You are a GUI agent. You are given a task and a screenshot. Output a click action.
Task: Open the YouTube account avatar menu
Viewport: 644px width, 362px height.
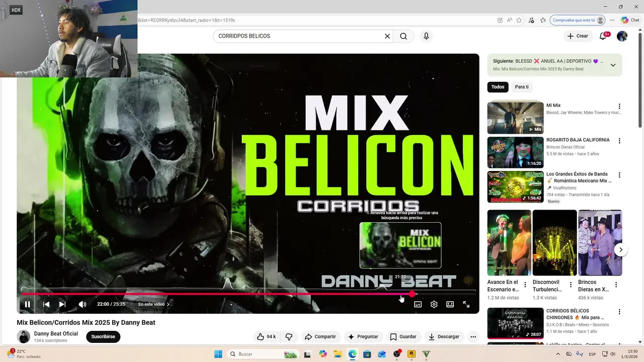(x=622, y=36)
